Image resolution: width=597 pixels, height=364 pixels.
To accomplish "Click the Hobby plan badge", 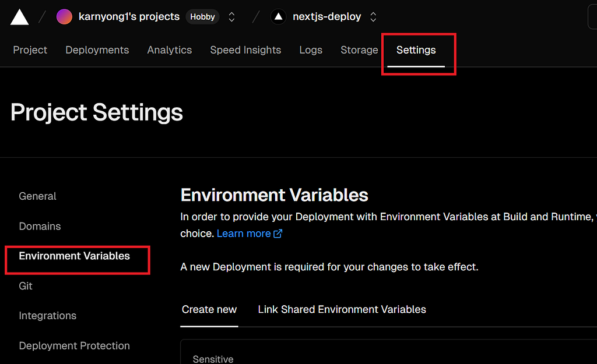I will coord(202,17).
